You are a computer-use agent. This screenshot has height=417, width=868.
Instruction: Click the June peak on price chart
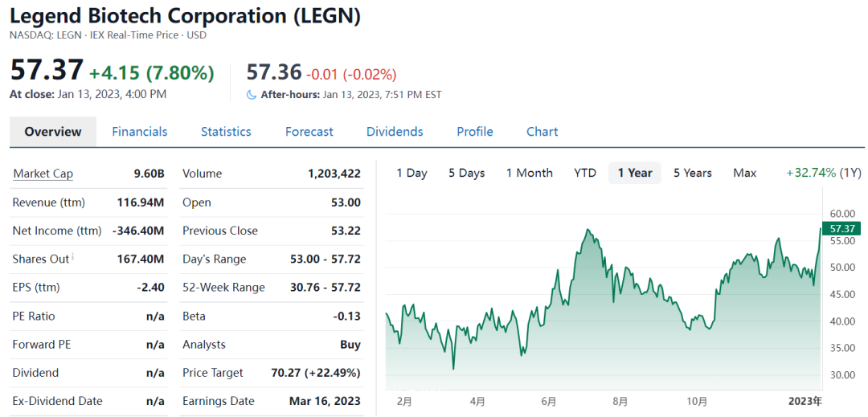[x=588, y=231]
